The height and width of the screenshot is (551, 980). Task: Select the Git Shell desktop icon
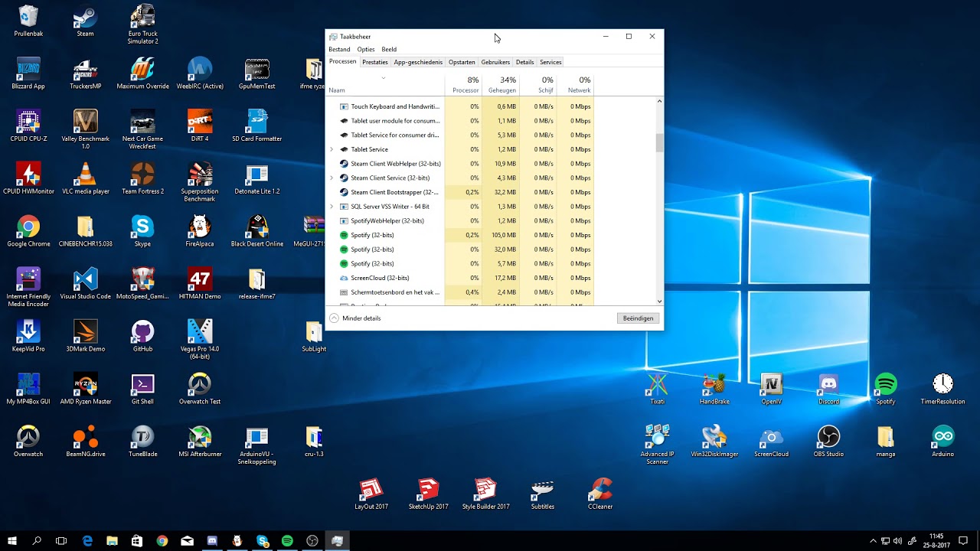(142, 389)
